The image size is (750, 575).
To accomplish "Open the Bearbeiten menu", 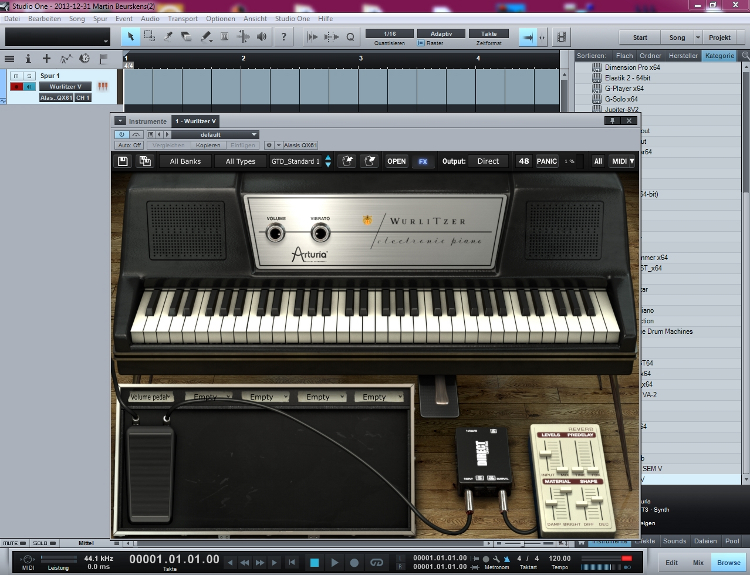I will point(44,19).
